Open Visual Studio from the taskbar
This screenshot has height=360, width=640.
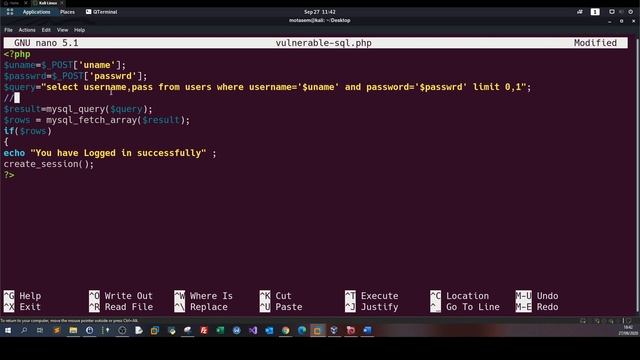tap(253, 331)
